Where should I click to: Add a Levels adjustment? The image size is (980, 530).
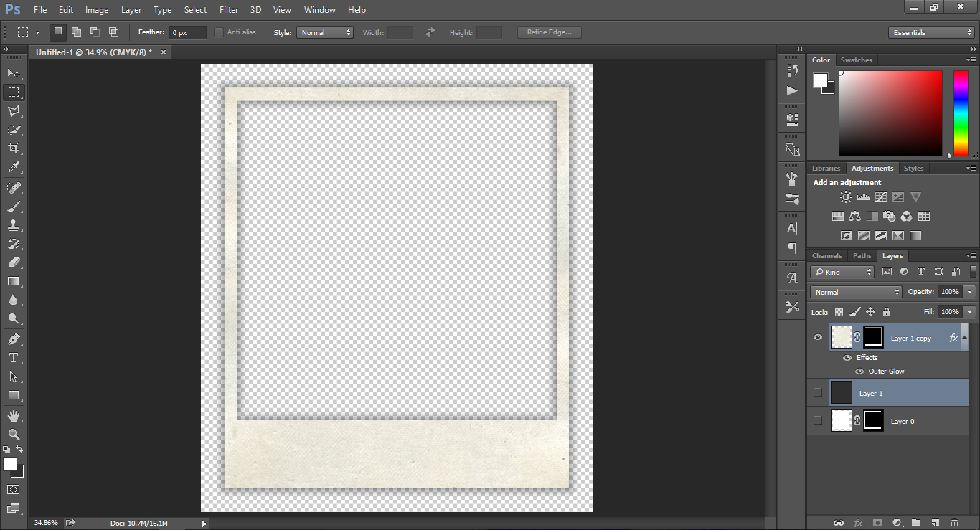pyautogui.click(x=863, y=197)
